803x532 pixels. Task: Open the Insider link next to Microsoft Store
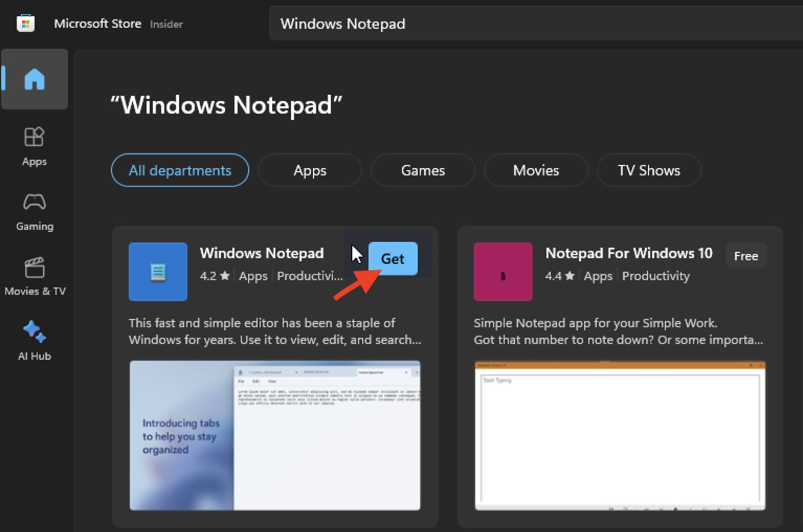pyautogui.click(x=166, y=24)
